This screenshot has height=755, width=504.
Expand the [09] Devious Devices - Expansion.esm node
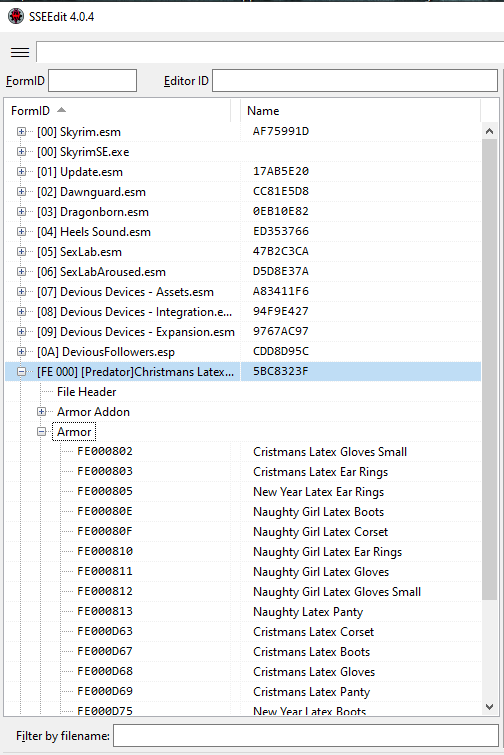click(21, 331)
